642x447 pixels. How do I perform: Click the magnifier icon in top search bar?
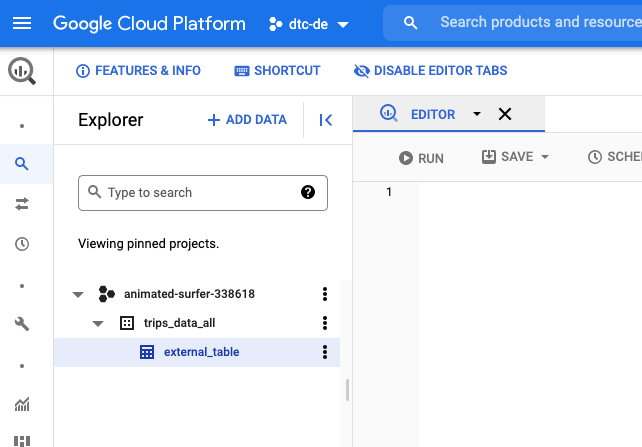410,23
